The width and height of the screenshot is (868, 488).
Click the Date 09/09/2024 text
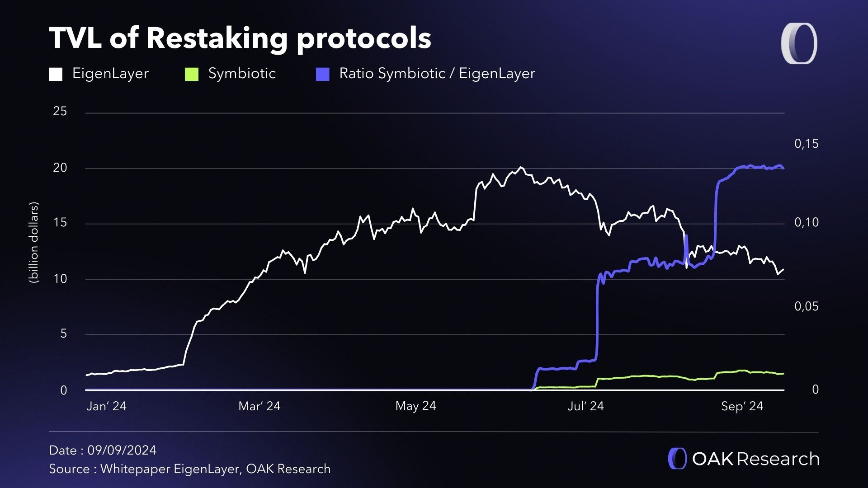(103, 450)
